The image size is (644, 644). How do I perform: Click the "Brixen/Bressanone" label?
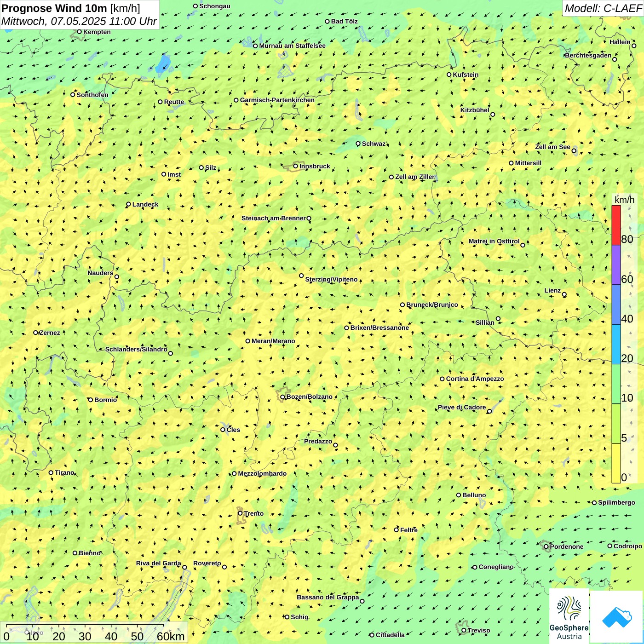point(379,328)
